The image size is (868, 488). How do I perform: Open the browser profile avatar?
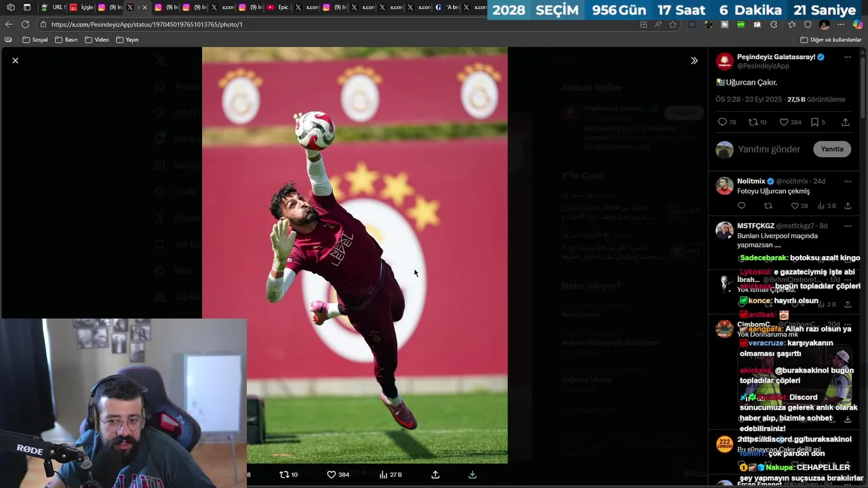click(x=825, y=24)
